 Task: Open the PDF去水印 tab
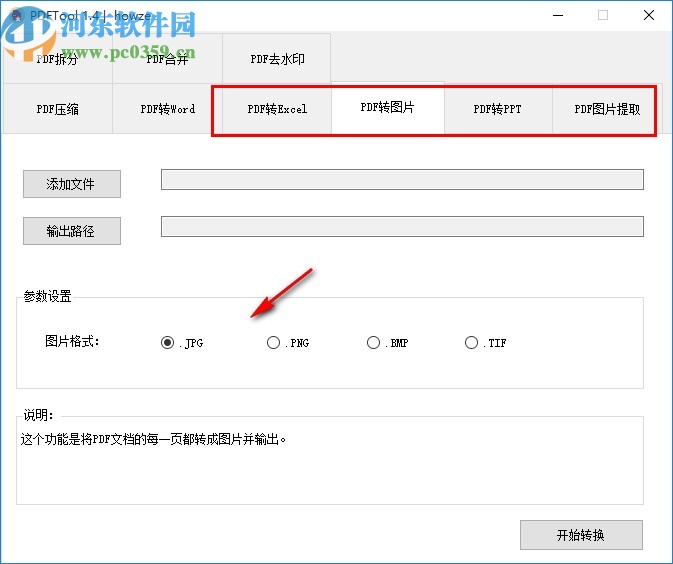click(x=277, y=59)
